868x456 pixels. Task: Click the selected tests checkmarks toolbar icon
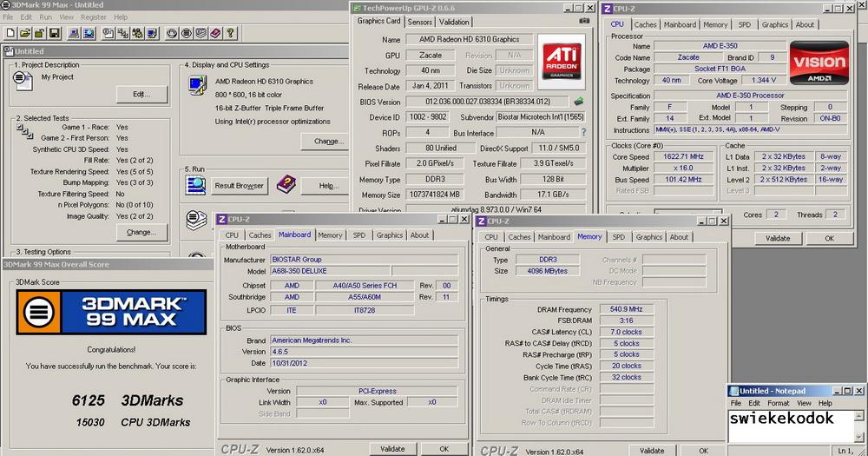[123, 33]
